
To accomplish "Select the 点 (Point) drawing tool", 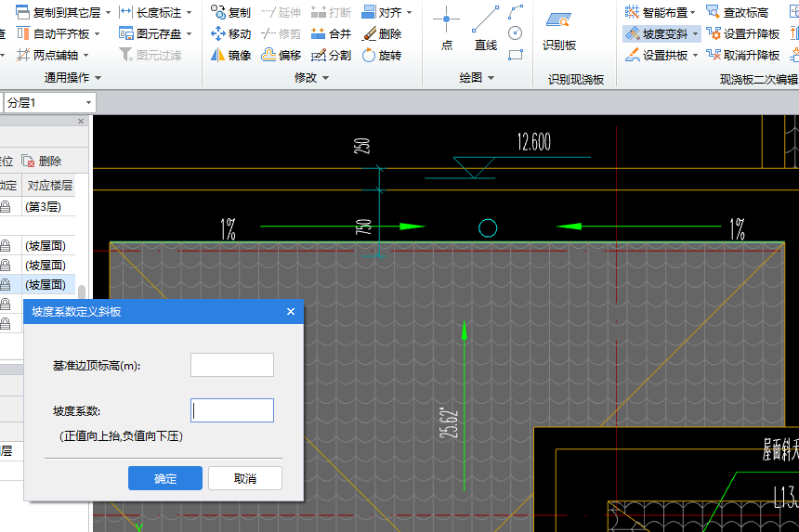I will coord(446,29).
